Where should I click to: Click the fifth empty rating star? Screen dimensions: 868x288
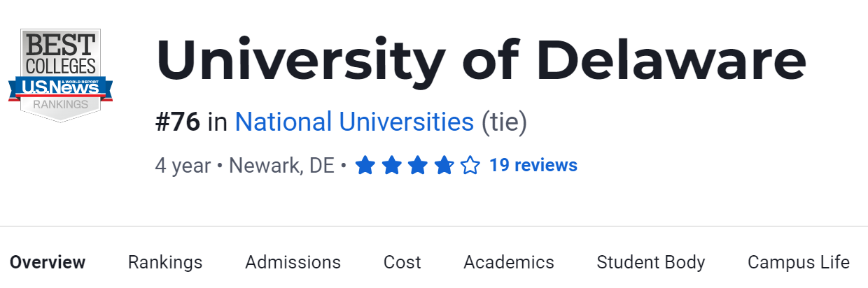click(x=470, y=166)
